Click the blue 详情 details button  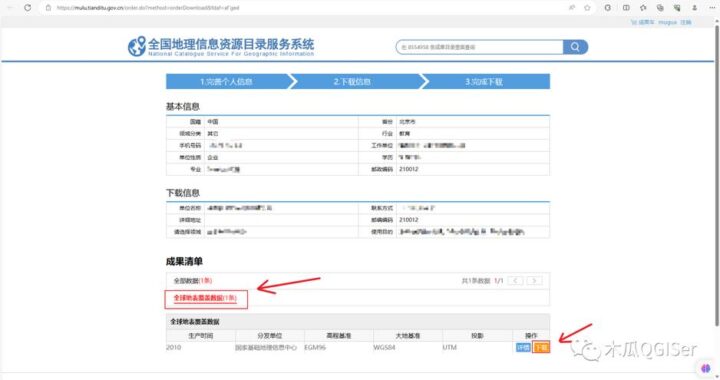point(523,348)
